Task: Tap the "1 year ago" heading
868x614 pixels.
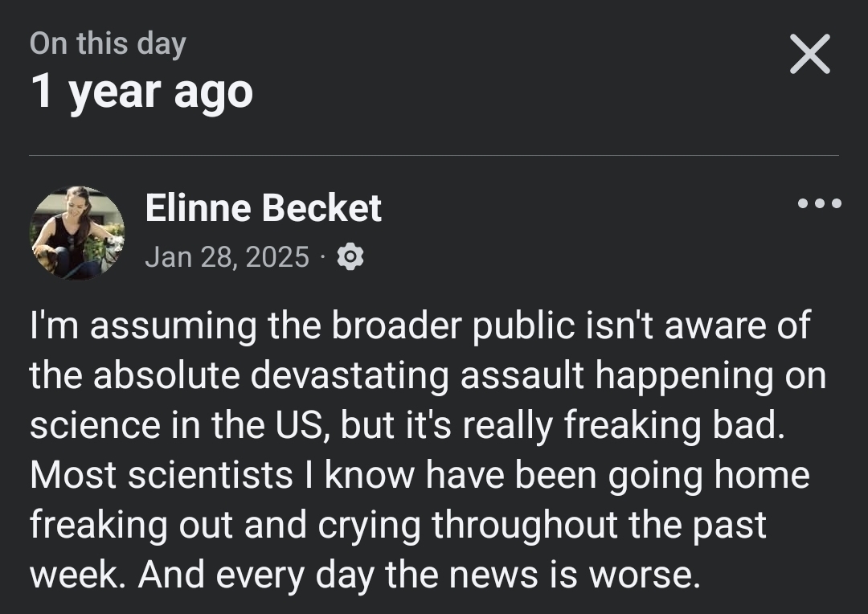Action: coord(141,92)
